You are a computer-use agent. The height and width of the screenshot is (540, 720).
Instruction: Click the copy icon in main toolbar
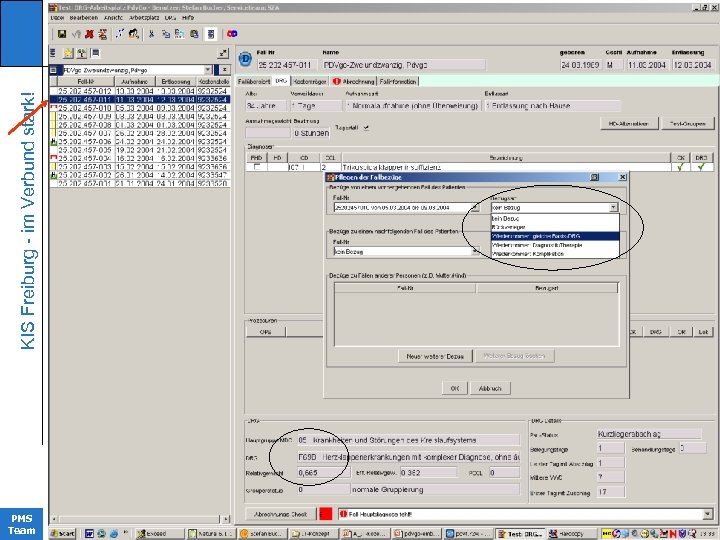[x=166, y=34]
